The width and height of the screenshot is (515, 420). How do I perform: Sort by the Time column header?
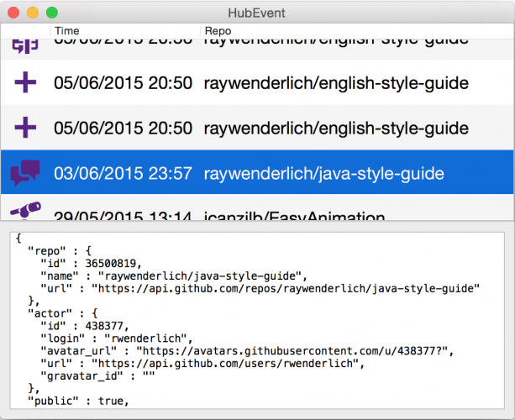pos(67,30)
